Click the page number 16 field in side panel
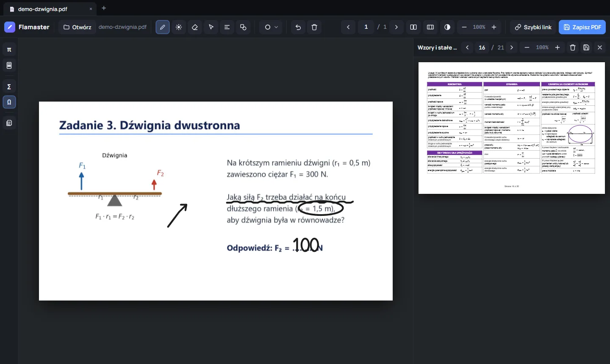 [482, 47]
